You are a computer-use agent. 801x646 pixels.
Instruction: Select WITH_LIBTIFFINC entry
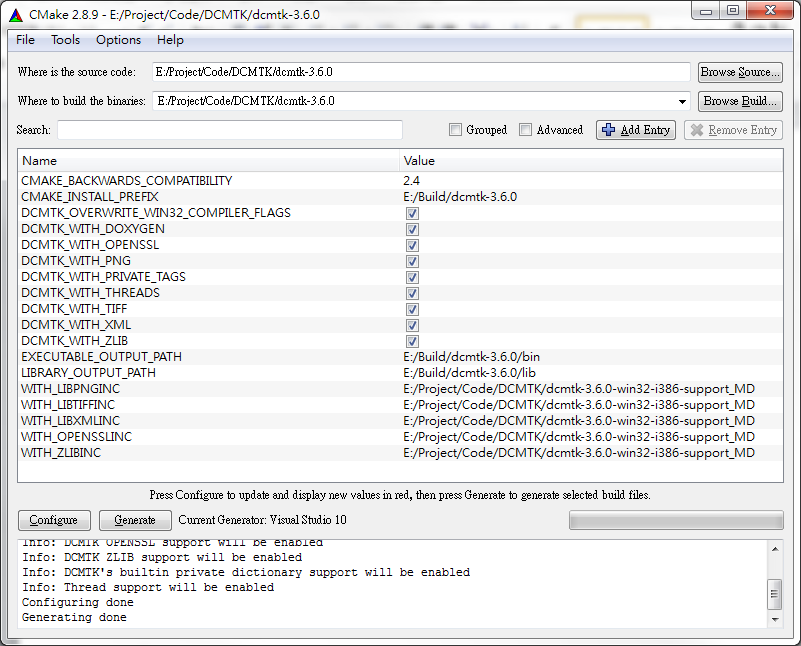pos(68,404)
